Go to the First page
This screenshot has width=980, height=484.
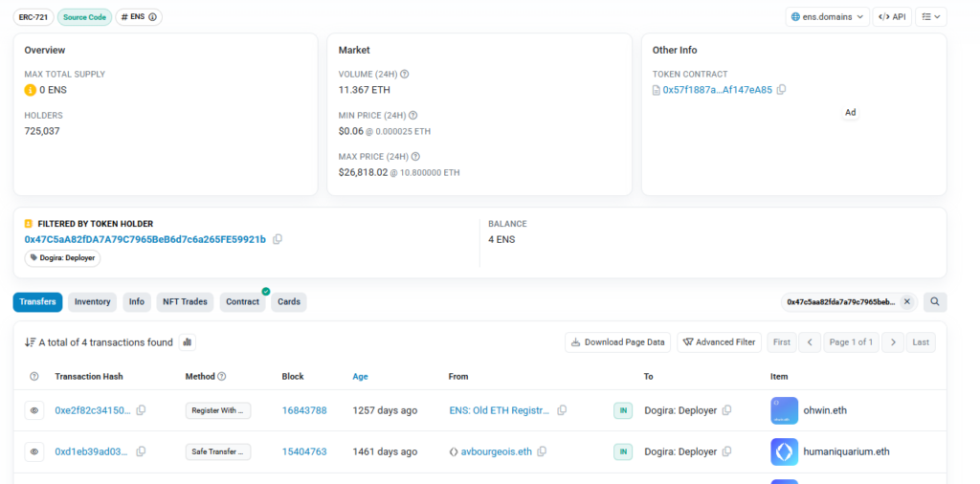pyautogui.click(x=781, y=342)
